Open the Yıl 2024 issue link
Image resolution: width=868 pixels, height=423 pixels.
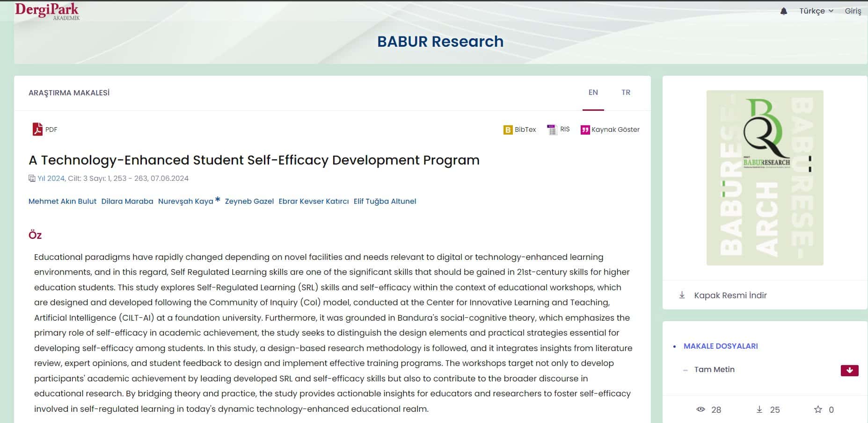click(x=51, y=178)
